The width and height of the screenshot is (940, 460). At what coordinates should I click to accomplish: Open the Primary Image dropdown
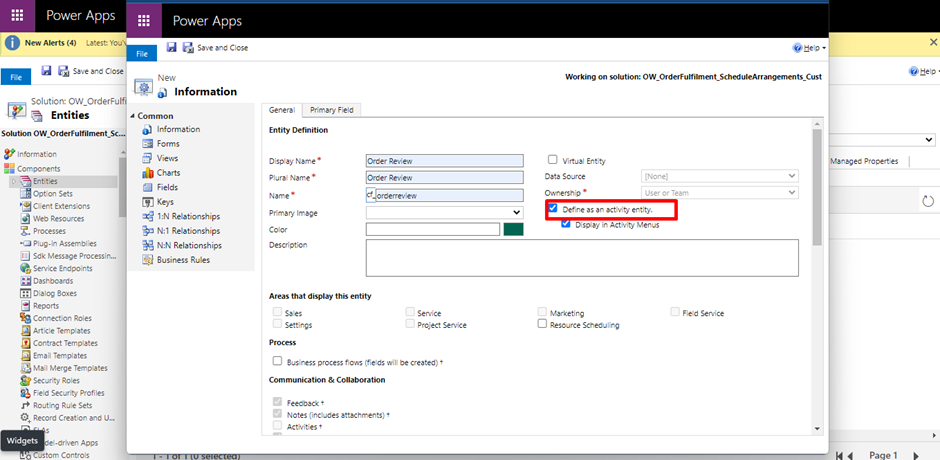point(445,213)
